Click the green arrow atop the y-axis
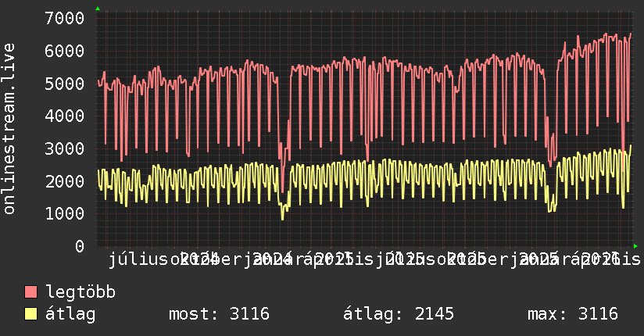Image resolution: width=644 pixels, height=336 pixels. (98, 9)
